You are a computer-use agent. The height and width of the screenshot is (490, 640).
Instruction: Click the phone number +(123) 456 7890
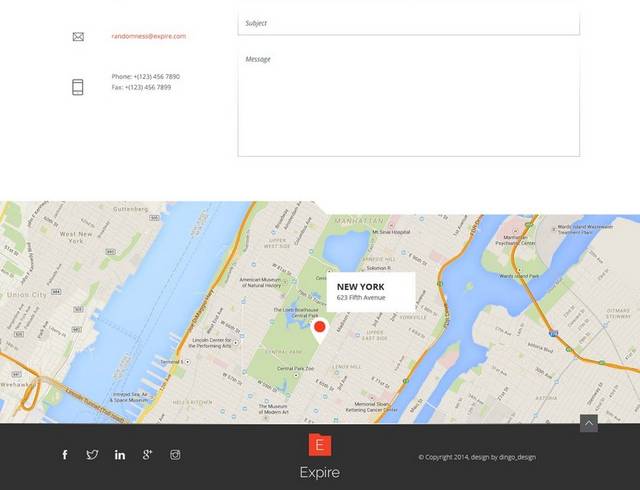click(157, 77)
